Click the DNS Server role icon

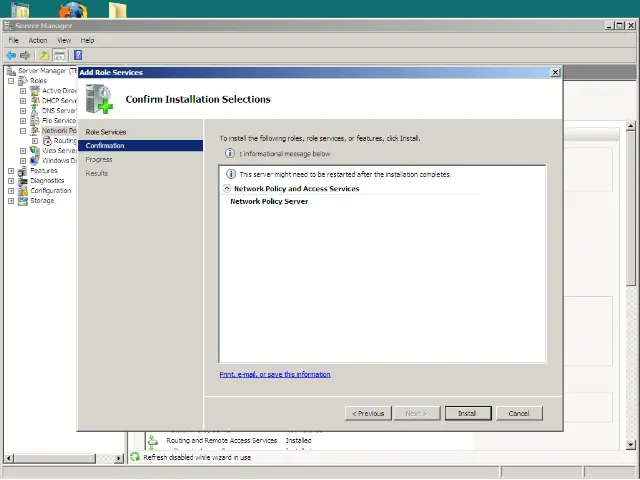(35, 111)
